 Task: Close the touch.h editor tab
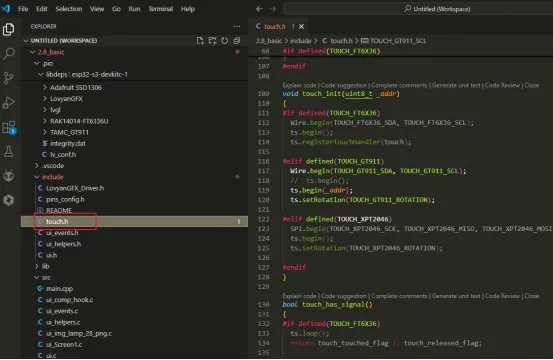[301, 26]
